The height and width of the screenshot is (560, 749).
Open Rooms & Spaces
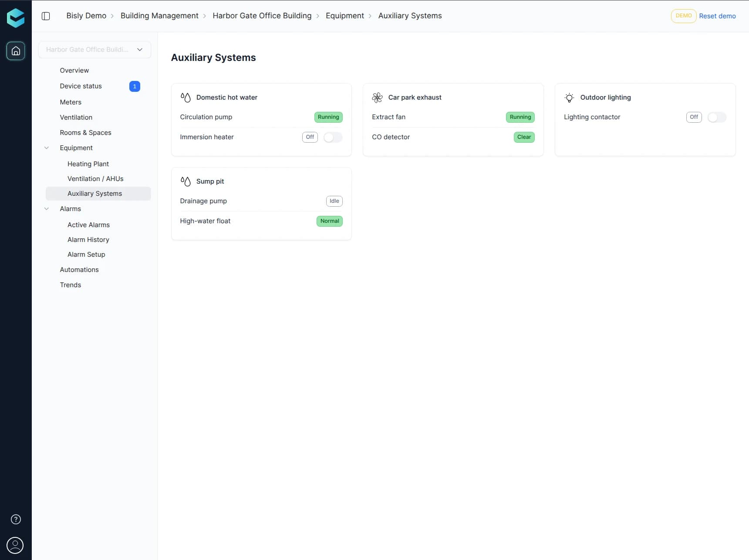tap(86, 133)
